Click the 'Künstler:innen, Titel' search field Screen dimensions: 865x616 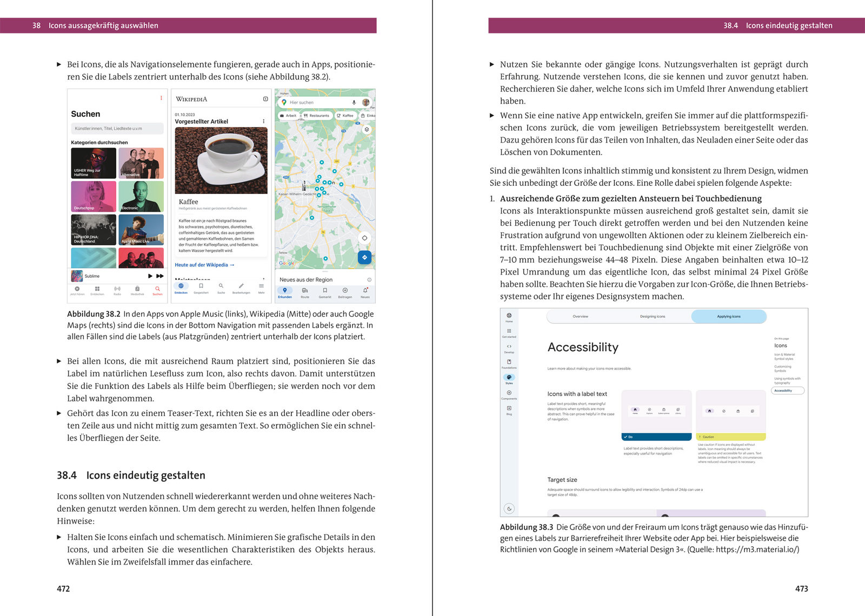click(117, 129)
